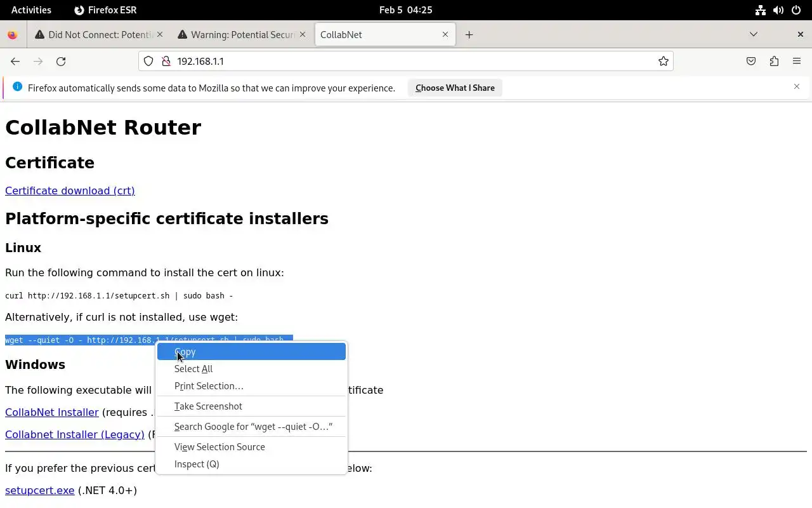
Task: Open Collabnet Installer (Legacy) link
Action: pos(75,434)
